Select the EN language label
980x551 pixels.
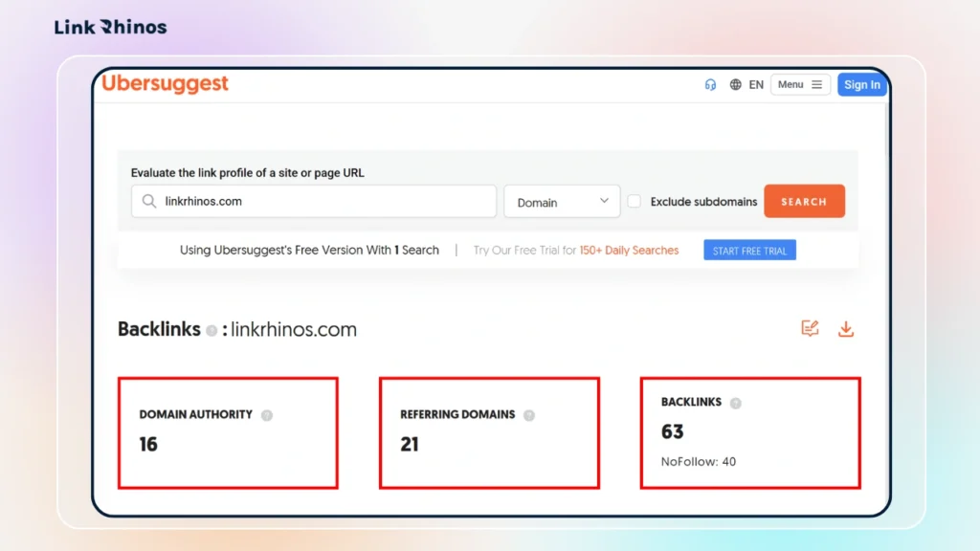click(x=756, y=84)
